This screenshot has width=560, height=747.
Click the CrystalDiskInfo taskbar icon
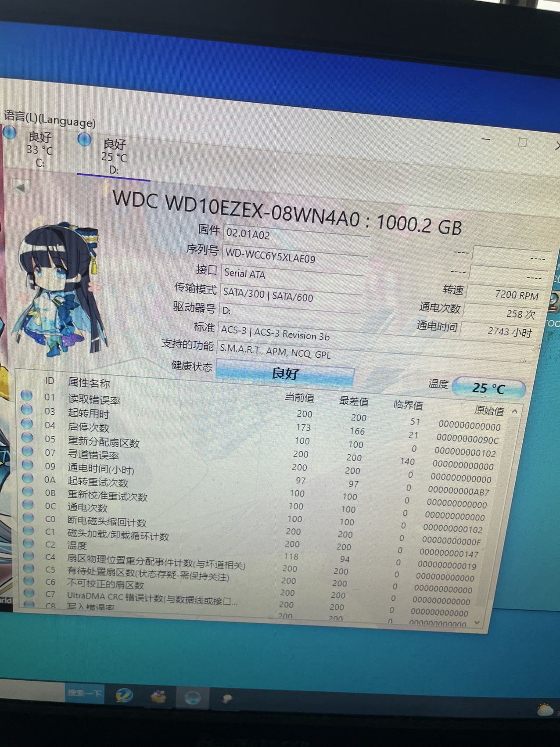[192, 697]
